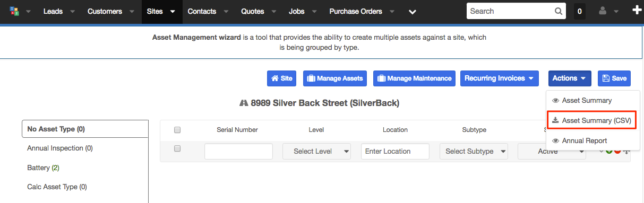Open Manage Assets

click(335, 78)
